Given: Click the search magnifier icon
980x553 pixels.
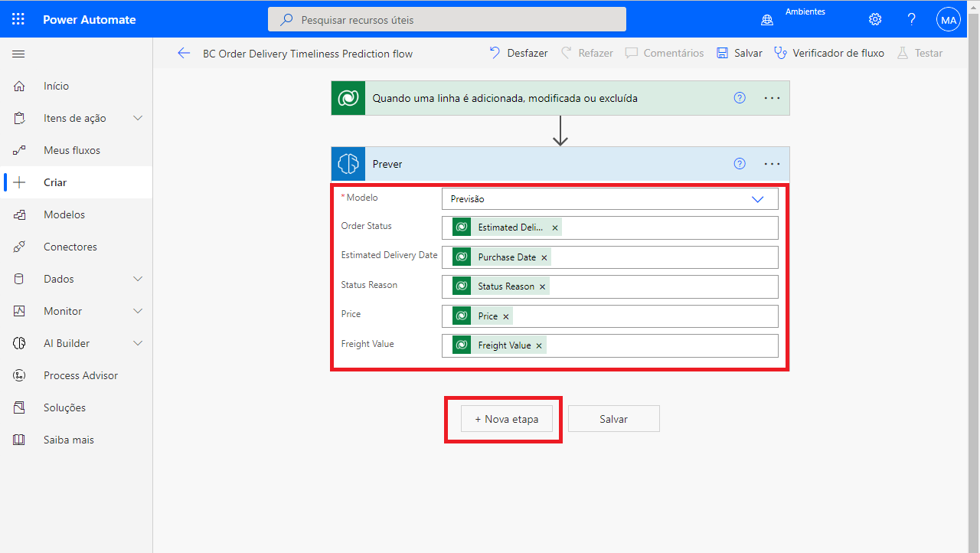Looking at the screenshot, I should pos(286,20).
